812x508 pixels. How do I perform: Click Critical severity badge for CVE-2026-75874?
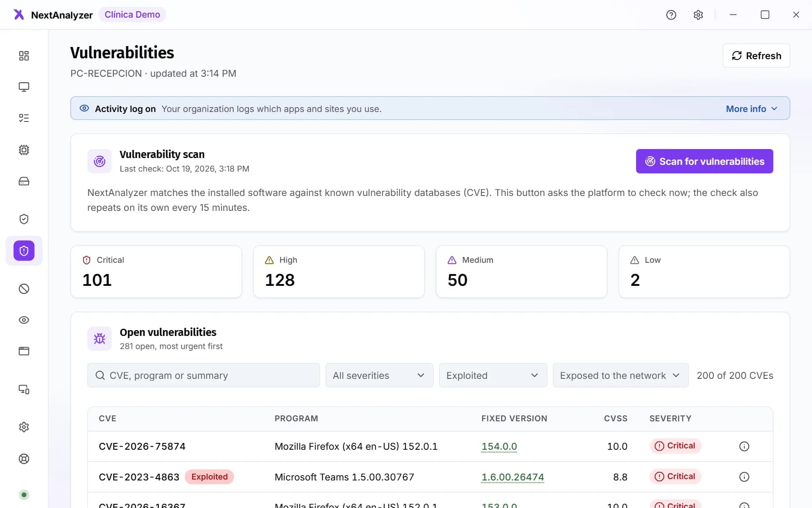click(675, 446)
